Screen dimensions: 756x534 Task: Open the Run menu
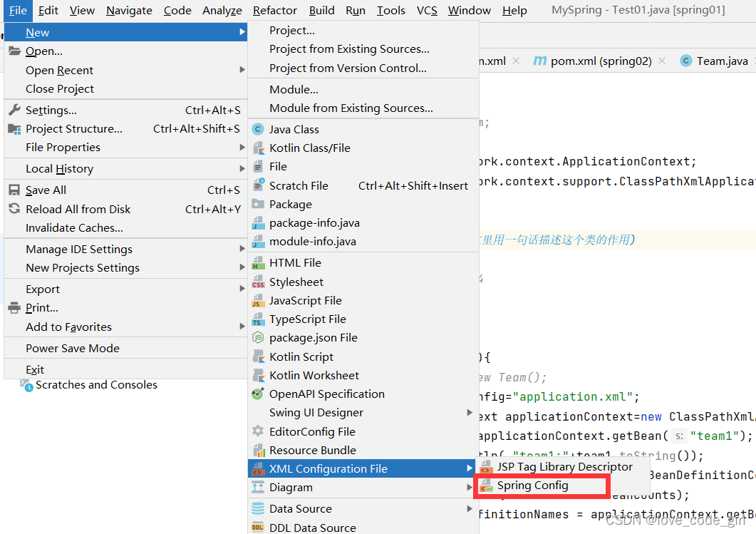[355, 10]
